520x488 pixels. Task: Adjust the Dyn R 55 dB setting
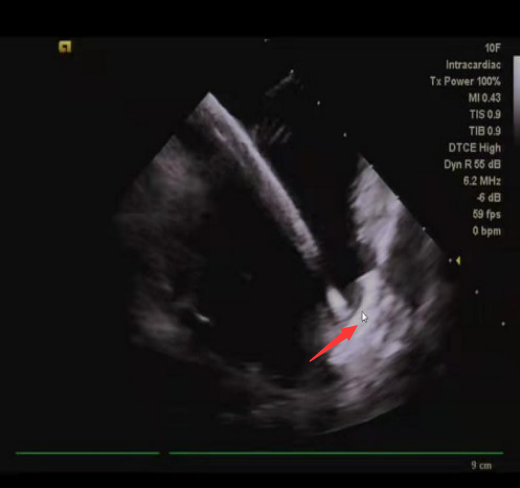tap(472, 164)
